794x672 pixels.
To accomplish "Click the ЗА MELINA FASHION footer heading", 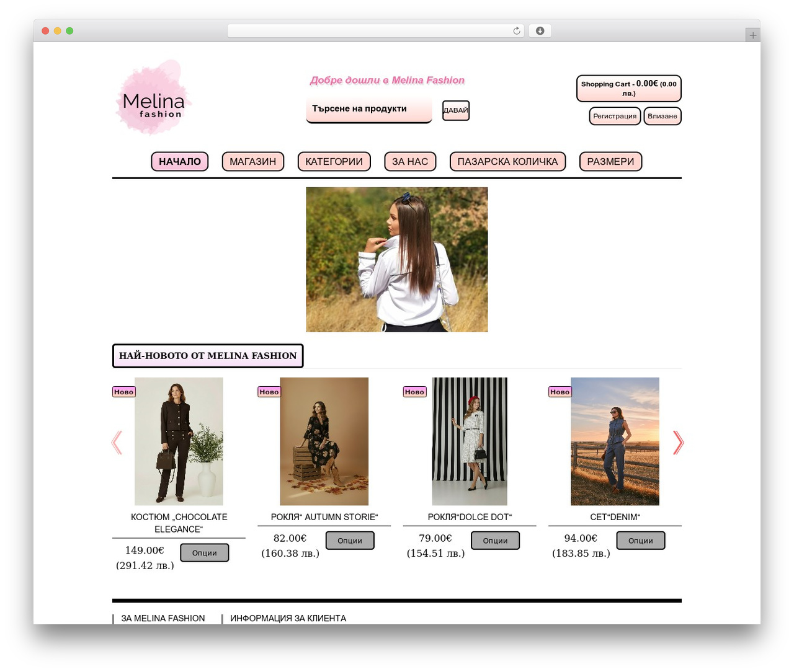I will pyautogui.click(x=163, y=619).
